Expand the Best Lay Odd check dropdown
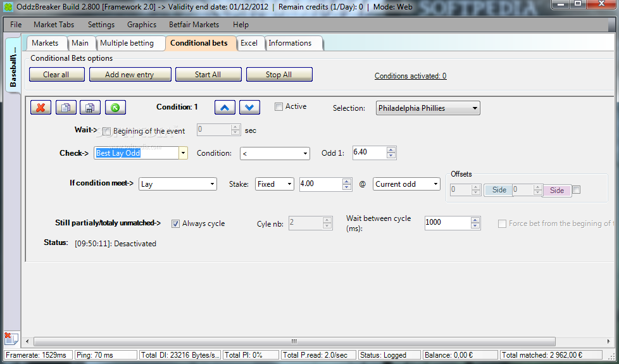This screenshot has height=364, width=619. (183, 153)
